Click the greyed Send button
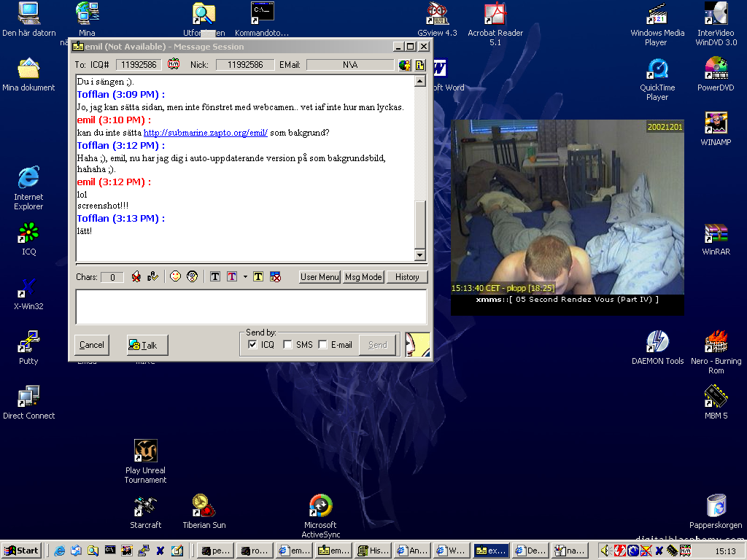 point(378,345)
